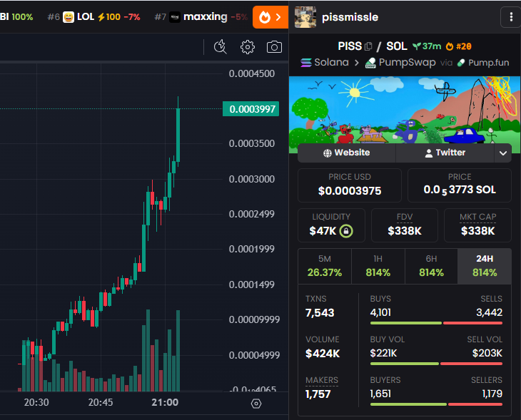
Task: Click the Solana chain link
Action: click(x=325, y=63)
